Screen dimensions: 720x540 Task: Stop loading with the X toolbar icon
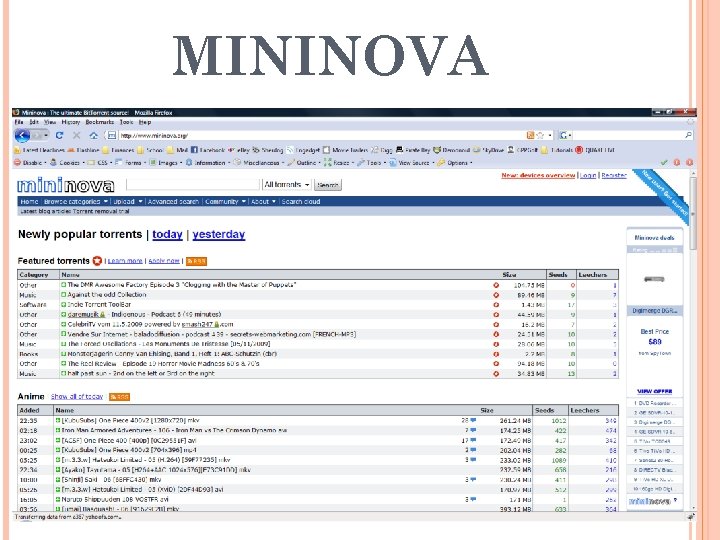[77, 135]
